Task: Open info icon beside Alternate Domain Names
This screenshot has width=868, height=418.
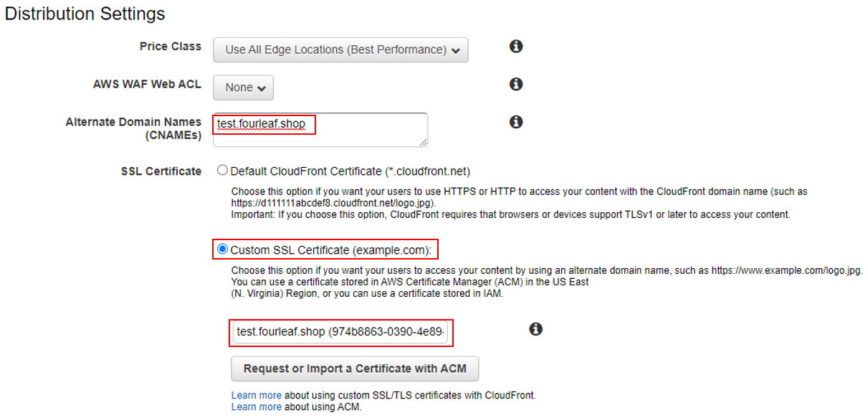Action: pos(515,122)
